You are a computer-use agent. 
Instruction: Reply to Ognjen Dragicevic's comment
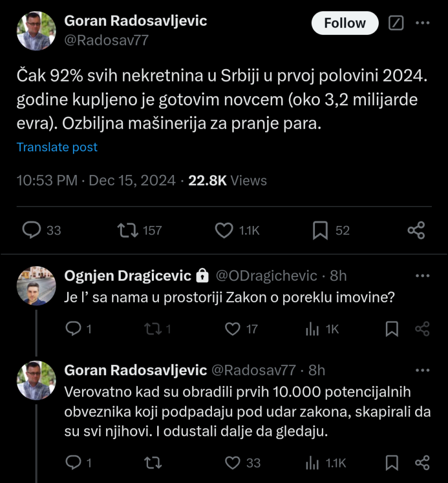[x=72, y=329]
